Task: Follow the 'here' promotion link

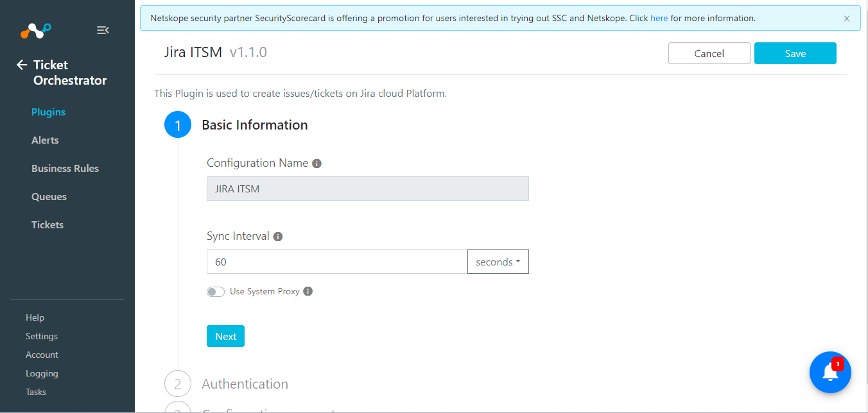Action: (x=659, y=18)
